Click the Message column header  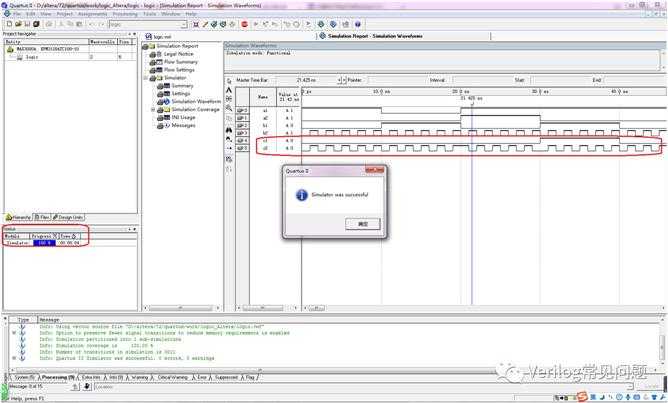point(49,320)
